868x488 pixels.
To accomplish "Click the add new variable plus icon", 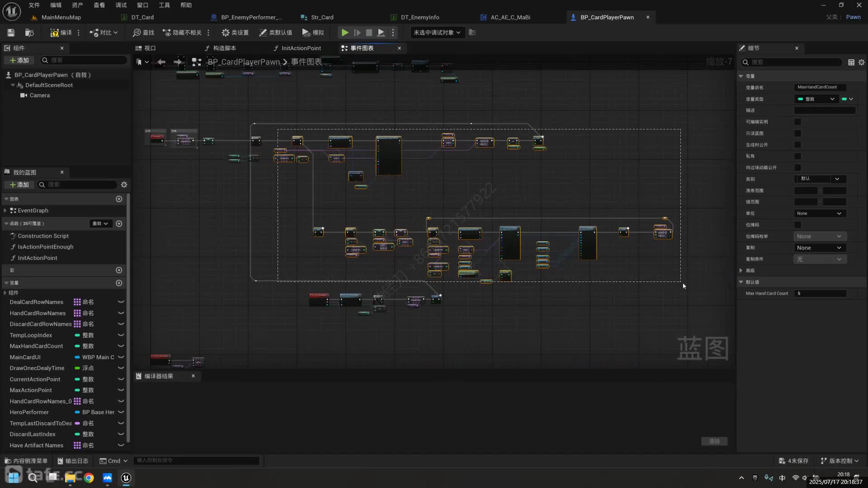I will coord(119,283).
